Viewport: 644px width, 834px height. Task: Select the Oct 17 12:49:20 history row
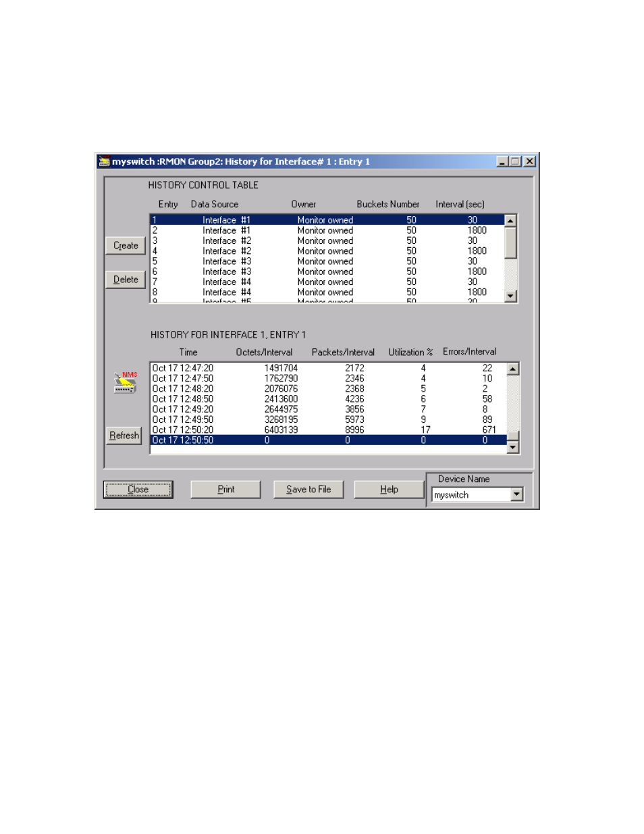click(329, 409)
